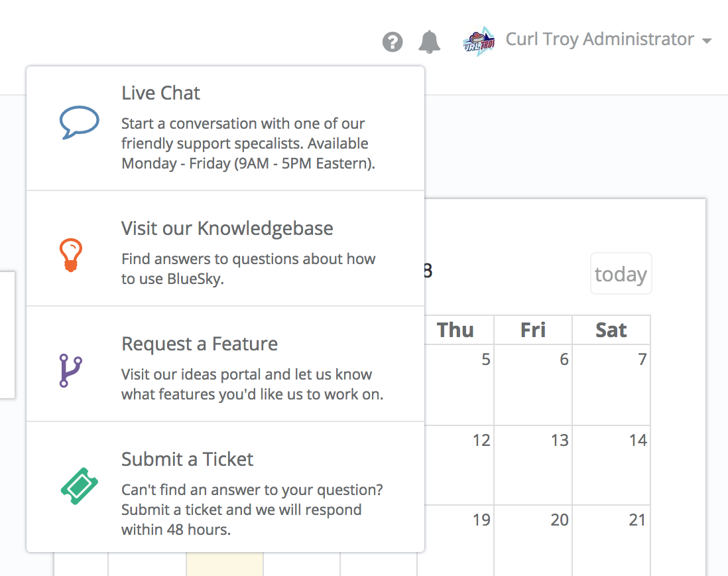The width and height of the screenshot is (728, 576).
Task: Click the help question mark icon
Action: tap(393, 42)
